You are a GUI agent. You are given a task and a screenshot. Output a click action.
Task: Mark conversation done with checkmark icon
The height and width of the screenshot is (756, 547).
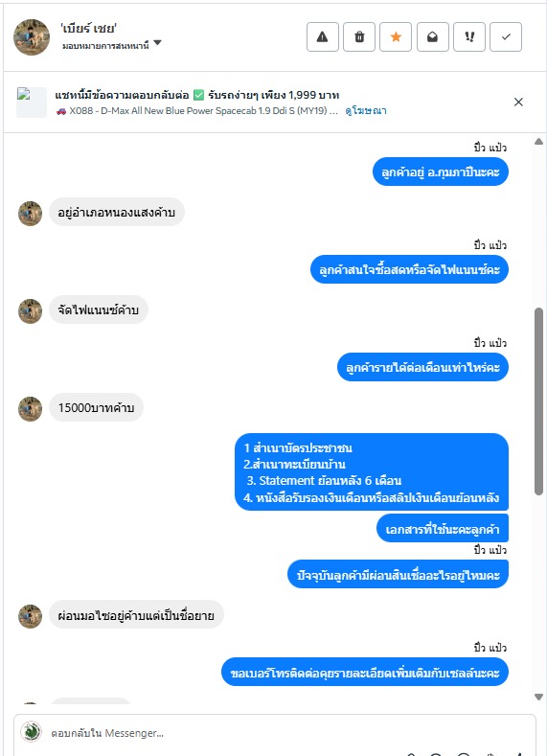point(506,36)
